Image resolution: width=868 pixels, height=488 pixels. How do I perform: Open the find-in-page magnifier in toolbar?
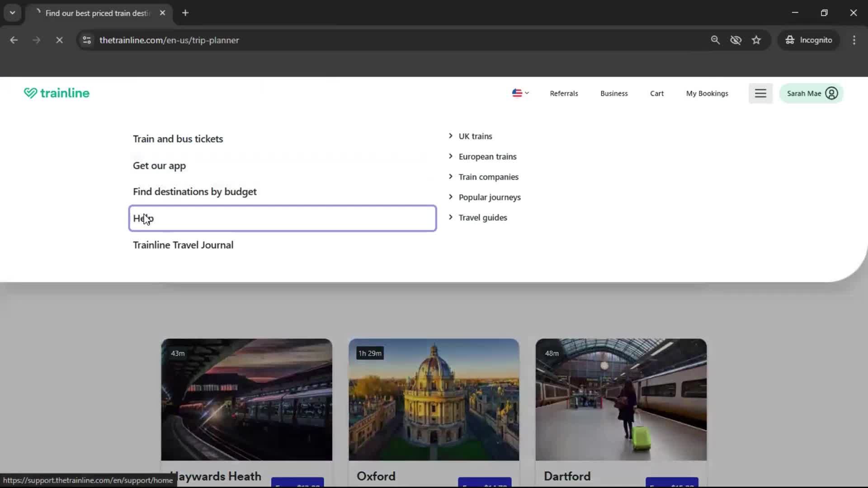(x=715, y=40)
